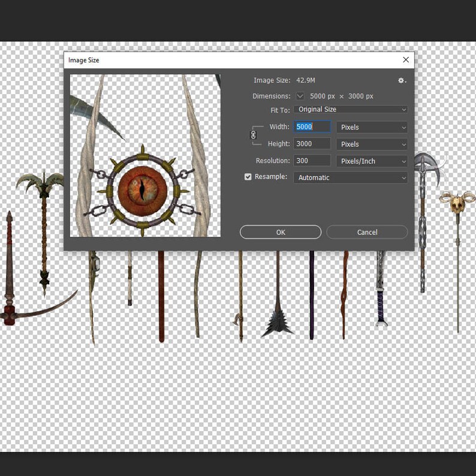Click the Resolution label text

pyautogui.click(x=273, y=161)
